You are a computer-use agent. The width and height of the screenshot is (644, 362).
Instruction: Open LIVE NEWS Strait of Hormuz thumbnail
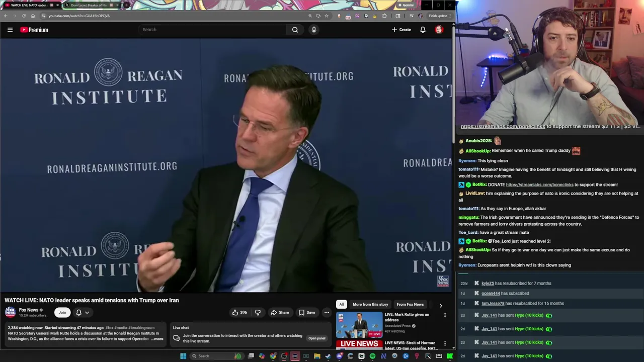(x=359, y=345)
